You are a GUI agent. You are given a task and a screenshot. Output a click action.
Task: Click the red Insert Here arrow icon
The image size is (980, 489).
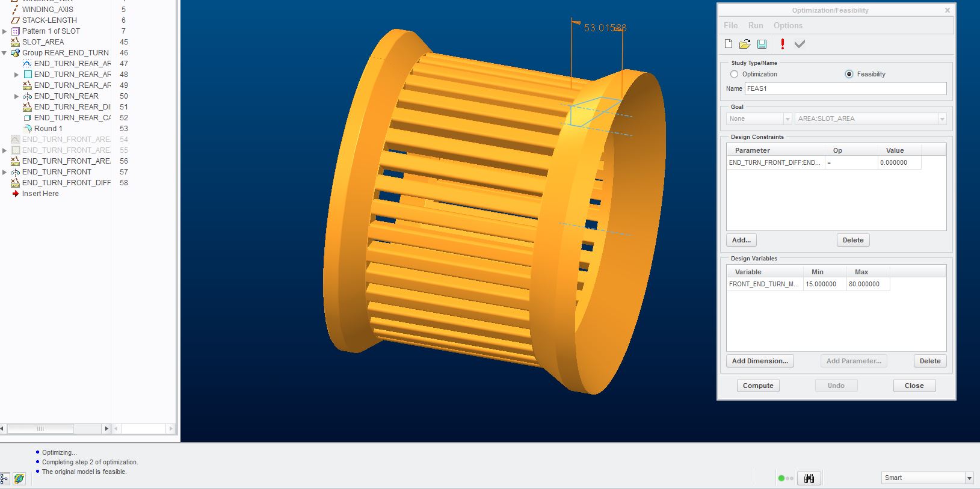(x=16, y=194)
